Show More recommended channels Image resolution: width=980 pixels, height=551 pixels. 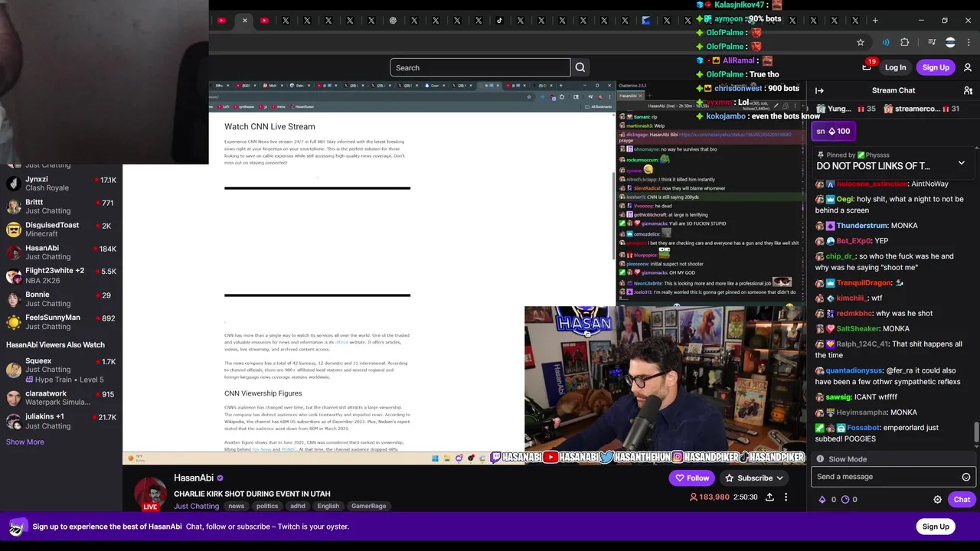point(25,442)
